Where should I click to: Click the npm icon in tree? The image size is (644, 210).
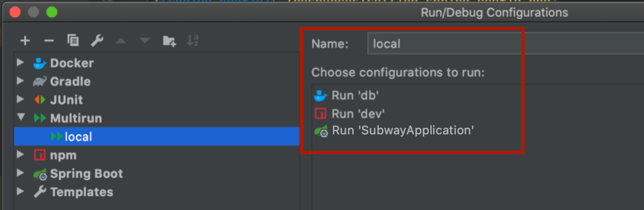(40, 155)
